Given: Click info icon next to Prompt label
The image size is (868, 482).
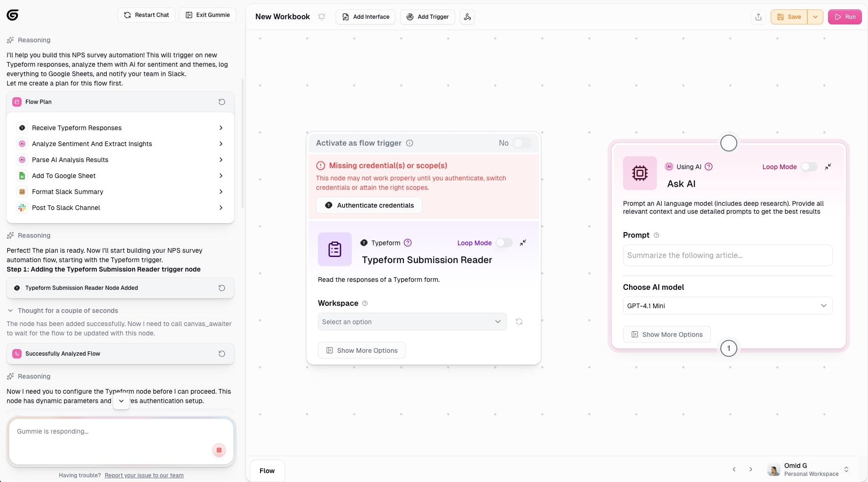Looking at the screenshot, I should tap(656, 235).
